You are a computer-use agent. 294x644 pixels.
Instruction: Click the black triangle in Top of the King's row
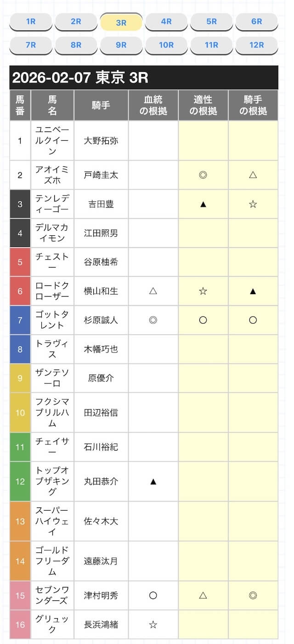coord(153,481)
